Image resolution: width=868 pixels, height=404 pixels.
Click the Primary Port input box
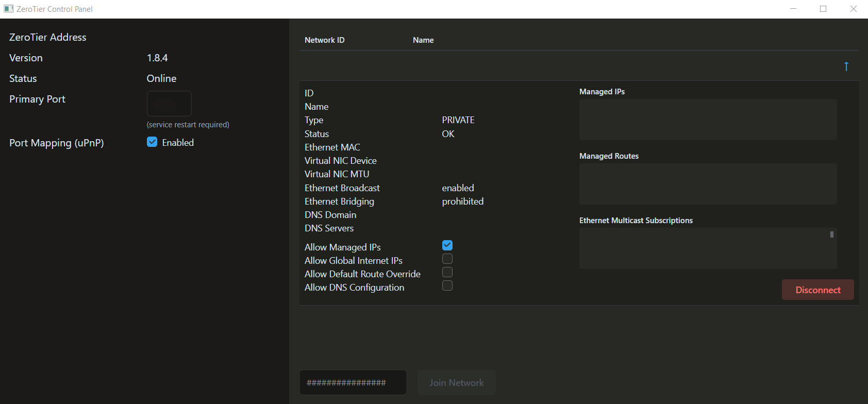pyautogui.click(x=169, y=104)
